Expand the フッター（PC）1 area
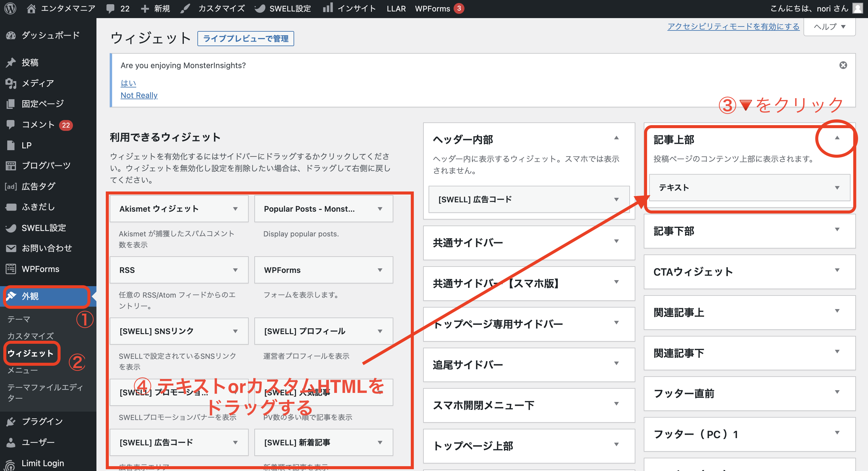The height and width of the screenshot is (471, 868). click(837, 433)
